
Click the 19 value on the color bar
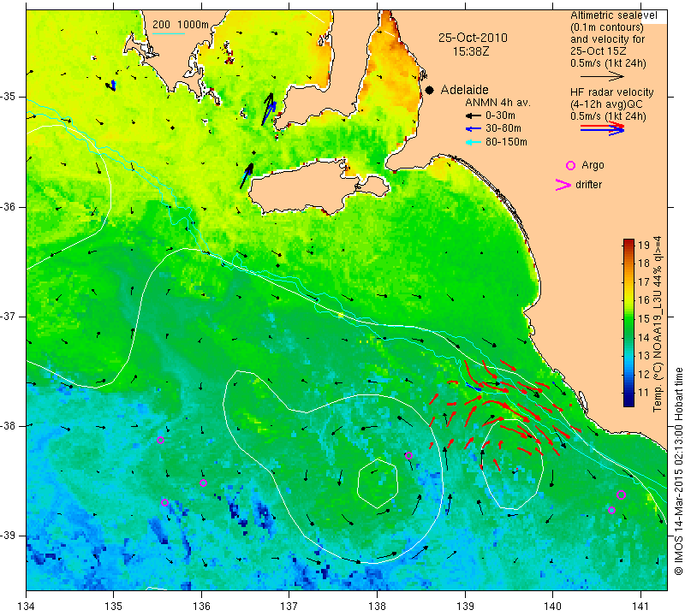644,245
